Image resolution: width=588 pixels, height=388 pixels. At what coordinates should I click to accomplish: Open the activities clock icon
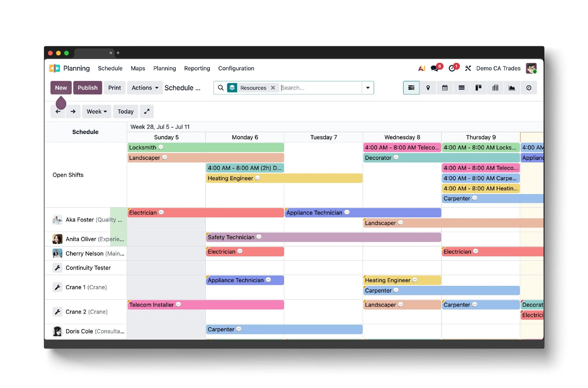click(452, 68)
